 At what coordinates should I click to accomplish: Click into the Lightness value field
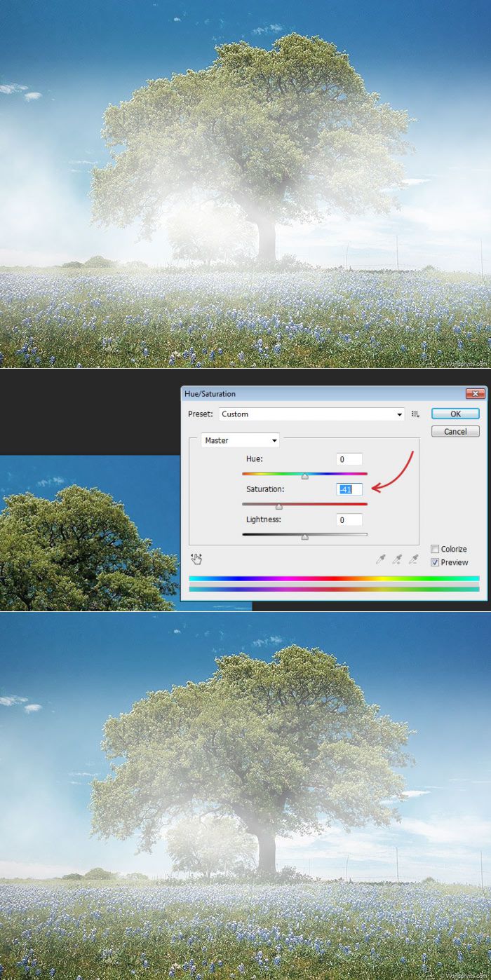[x=349, y=519]
